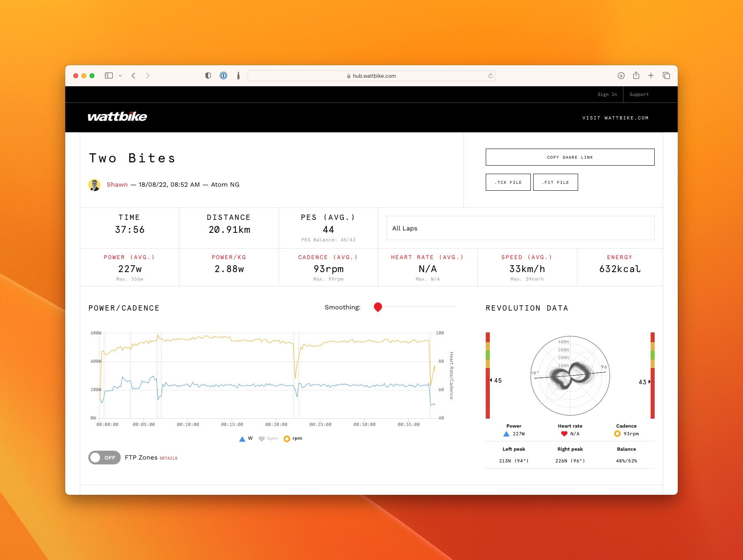743x560 pixels.
Task: Click the cadence value 93rpm
Action: point(329,269)
